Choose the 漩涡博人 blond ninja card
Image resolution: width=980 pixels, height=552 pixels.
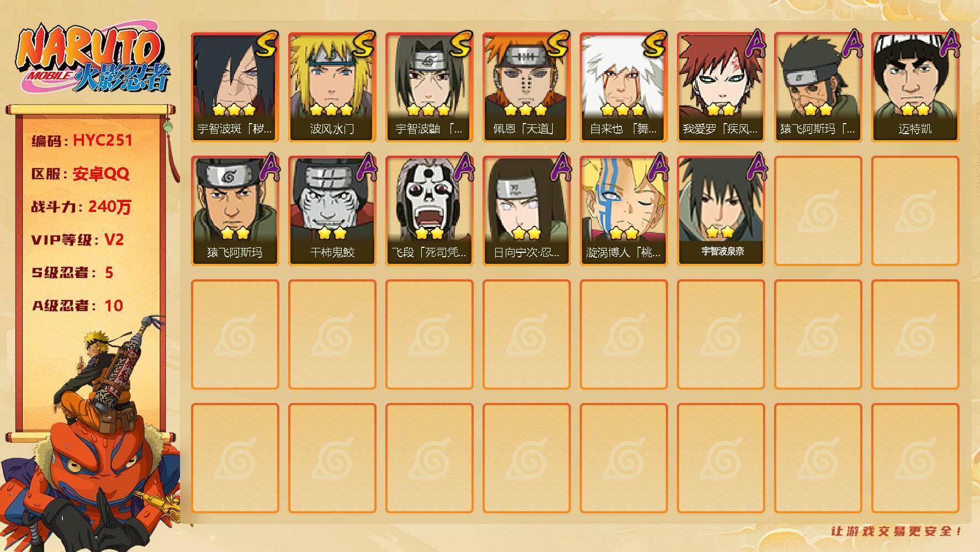coord(623,211)
